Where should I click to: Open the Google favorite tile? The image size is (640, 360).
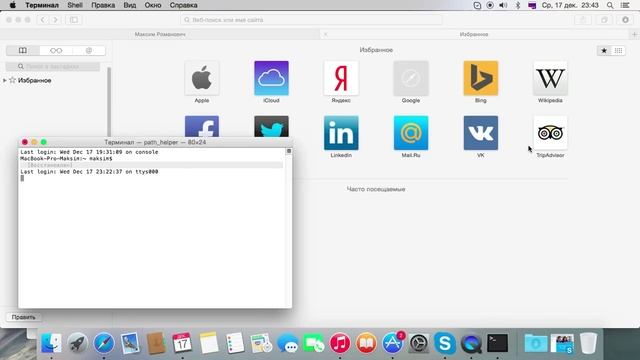point(411,78)
